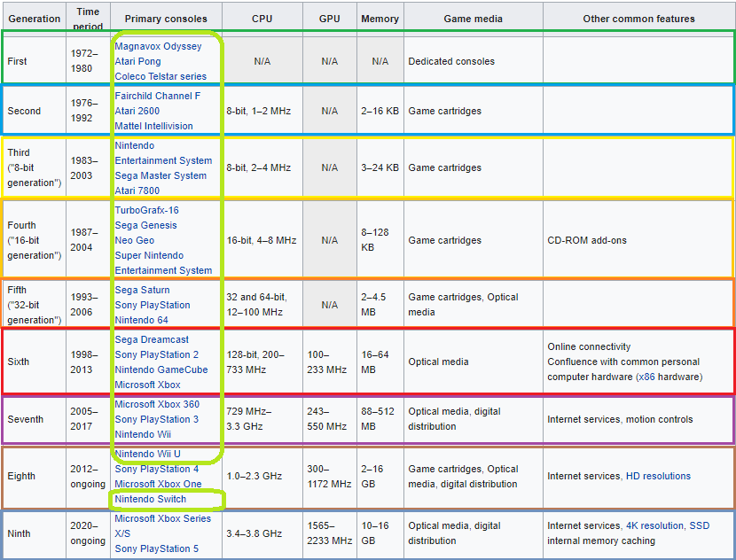Image resolution: width=736 pixels, height=560 pixels.
Task: Open the Nintendo GameCube link
Action: pyautogui.click(x=161, y=369)
